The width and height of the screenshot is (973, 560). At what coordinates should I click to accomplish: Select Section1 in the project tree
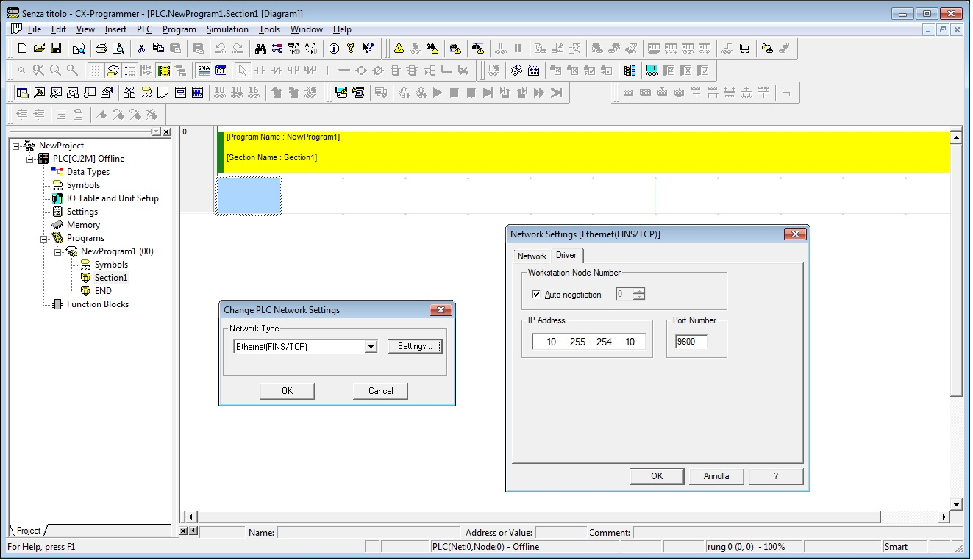pyautogui.click(x=111, y=278)
